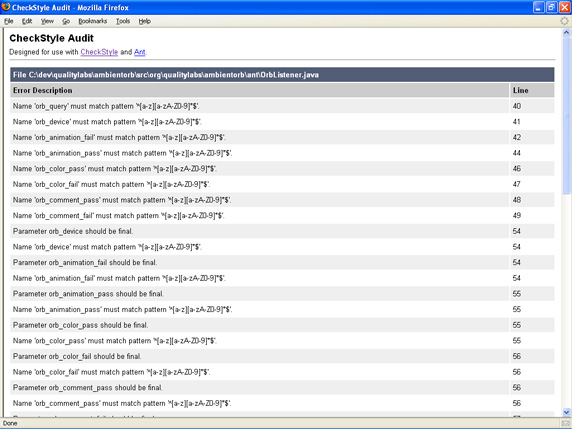Select the 'orb_query' error row at line 40

click(x=282, y=106)
